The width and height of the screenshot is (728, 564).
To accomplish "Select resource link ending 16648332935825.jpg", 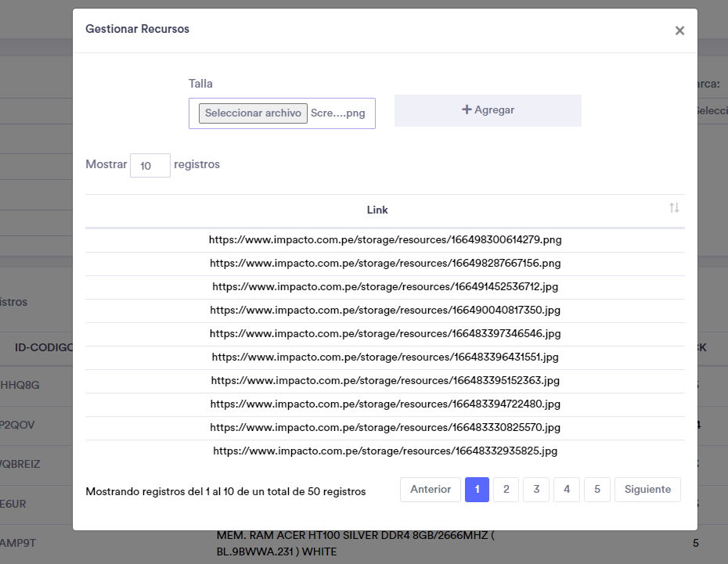I will [x=385, y=451].
